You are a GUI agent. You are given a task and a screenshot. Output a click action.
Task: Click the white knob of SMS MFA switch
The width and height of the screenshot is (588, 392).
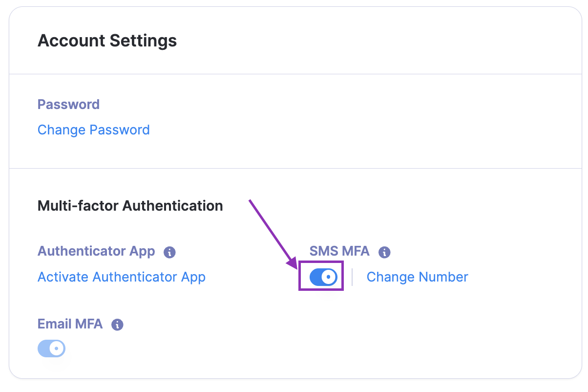click(330, 277)
